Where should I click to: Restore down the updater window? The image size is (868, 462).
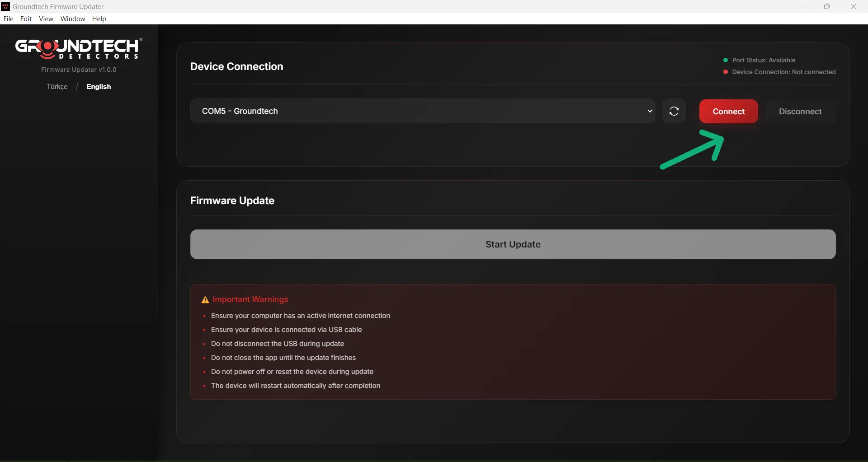tap(826, 6)
